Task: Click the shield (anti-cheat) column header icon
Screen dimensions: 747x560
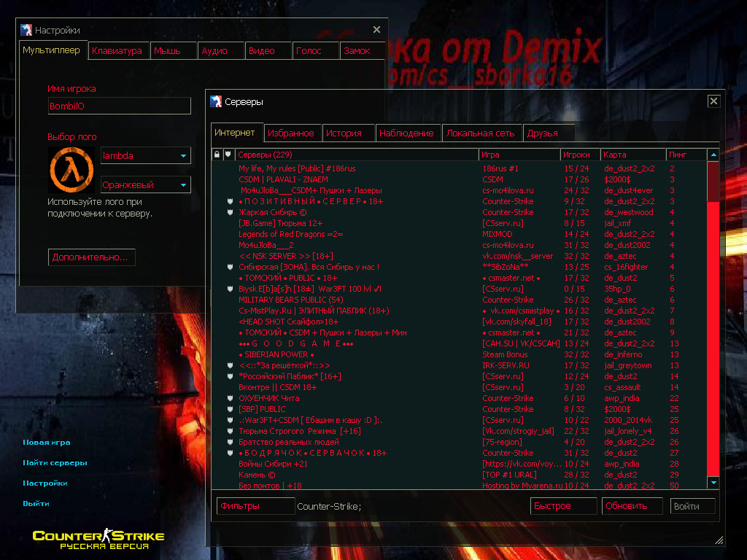Action: tap(228, 155)
